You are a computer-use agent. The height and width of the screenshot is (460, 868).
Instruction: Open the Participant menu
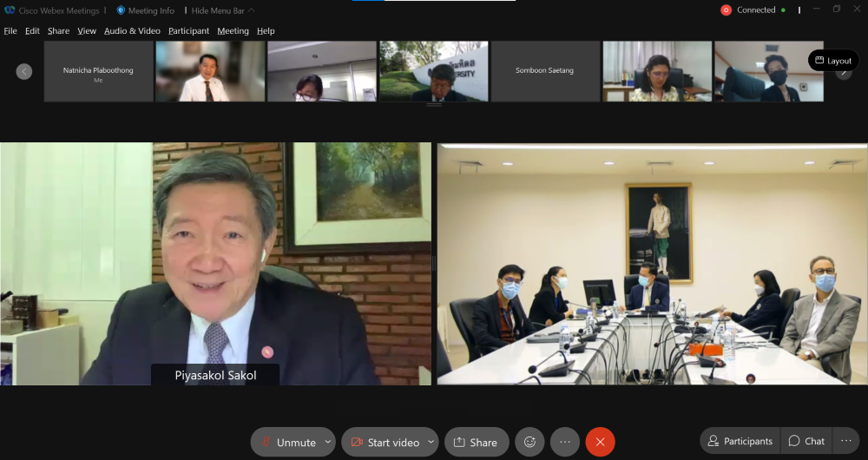coord(188,31)
